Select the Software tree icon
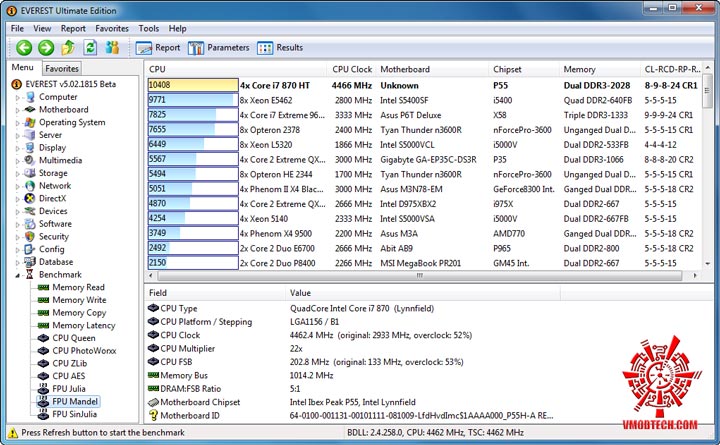This screenshot has height=445, width=720. tap(30, 224)
